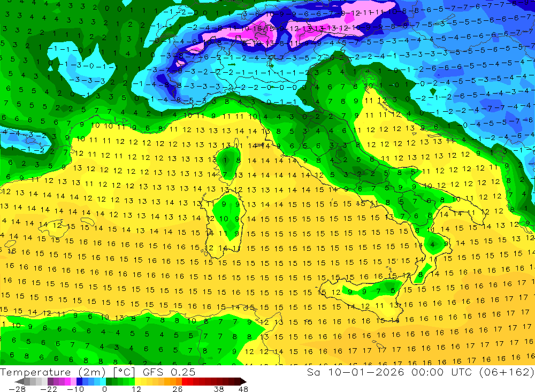Click the '[°C]' unit label

124,372
